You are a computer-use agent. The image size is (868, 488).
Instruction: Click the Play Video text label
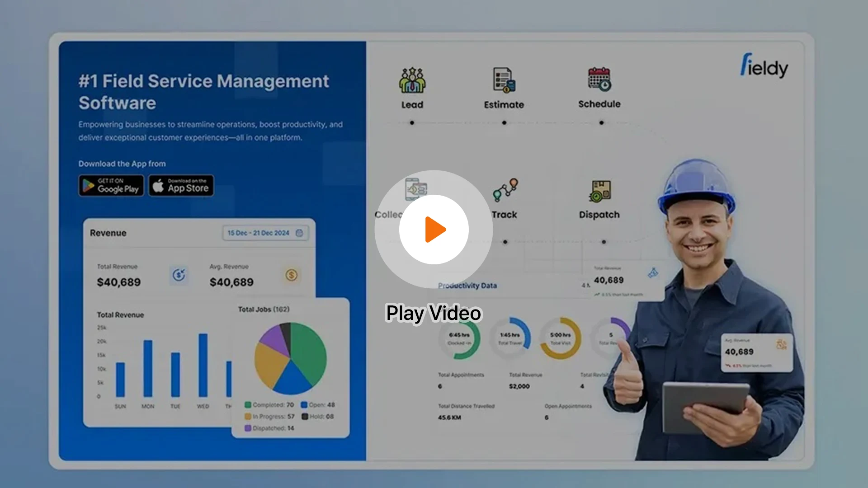pyautogui.click(x=434, y=313)
